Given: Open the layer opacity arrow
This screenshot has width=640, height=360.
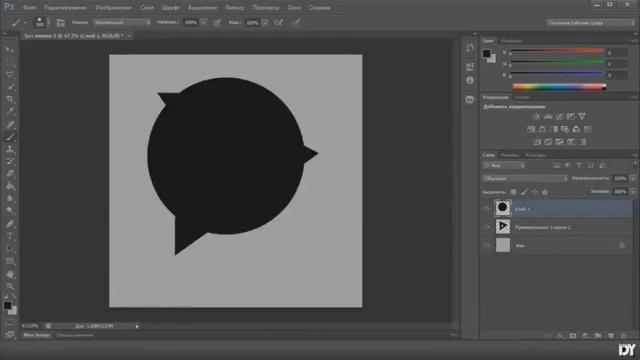Looking at the screenshot, I should point(633,178).
